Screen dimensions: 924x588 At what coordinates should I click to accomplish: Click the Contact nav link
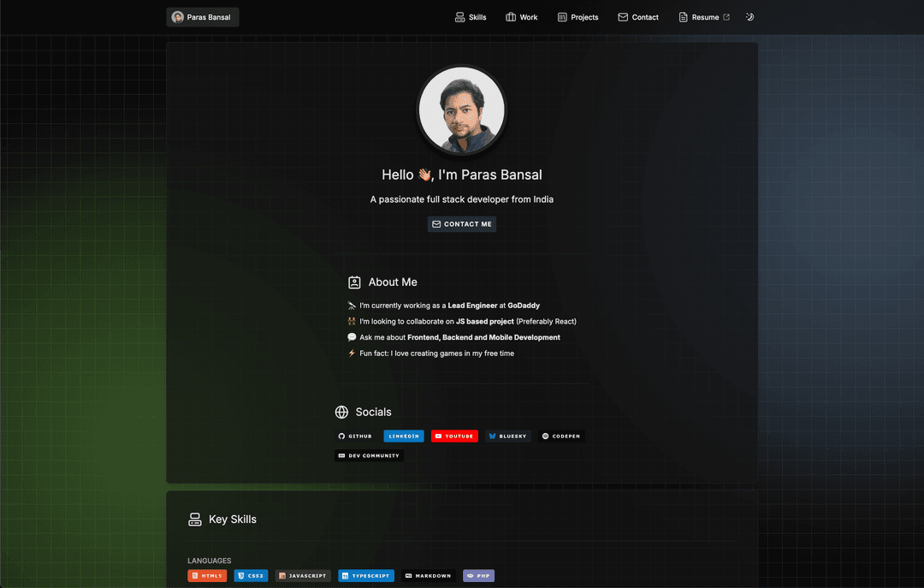click(x=638, y=17)
